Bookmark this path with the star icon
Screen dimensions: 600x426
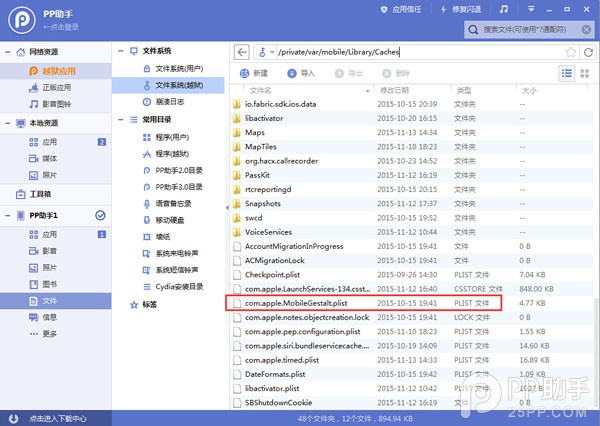click(571, 52)
